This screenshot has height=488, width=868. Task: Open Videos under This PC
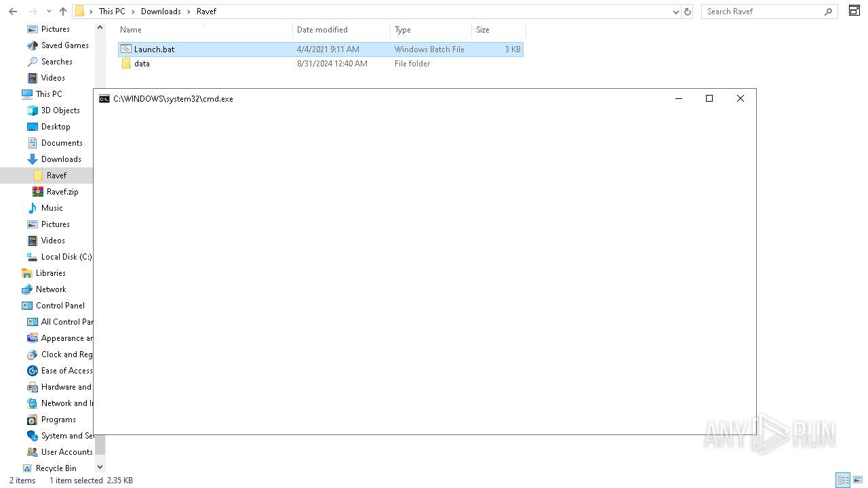(x=53, y=241)
